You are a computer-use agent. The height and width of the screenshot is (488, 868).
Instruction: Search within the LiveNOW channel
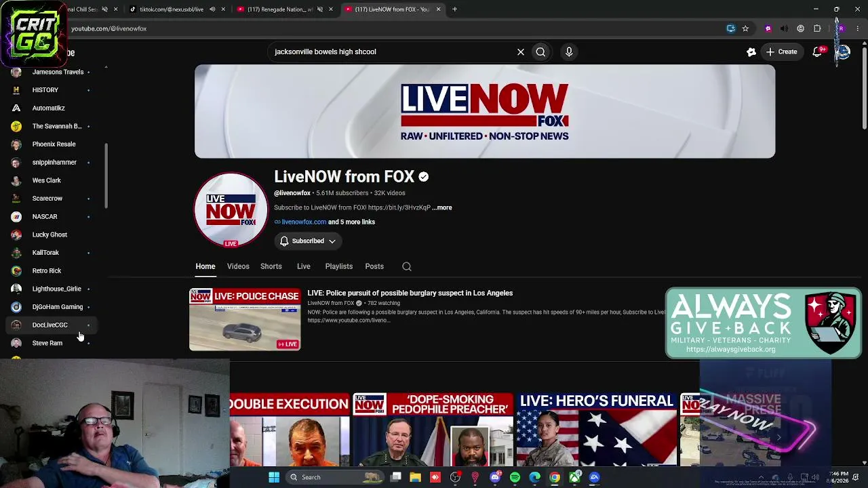[x=407, y=266]
